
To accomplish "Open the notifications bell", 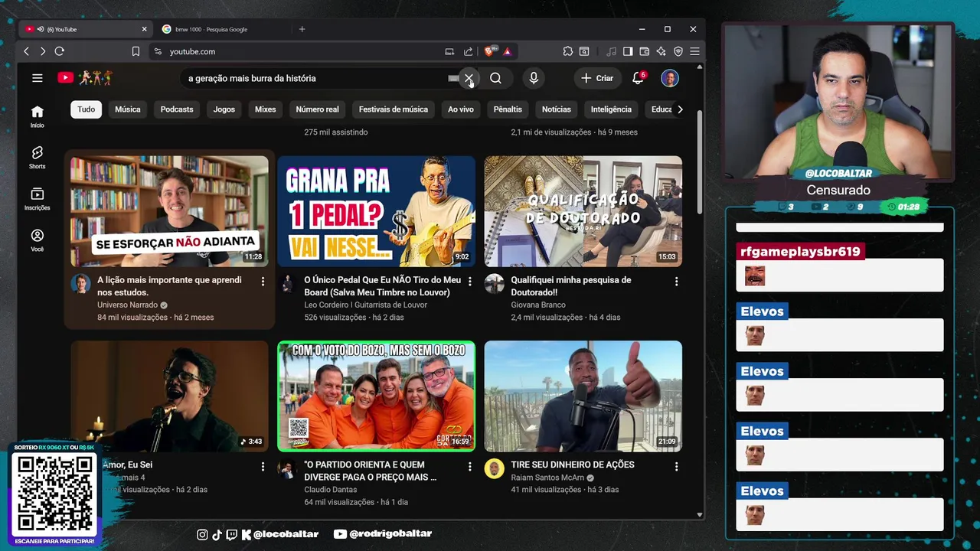I will (638, 78).
